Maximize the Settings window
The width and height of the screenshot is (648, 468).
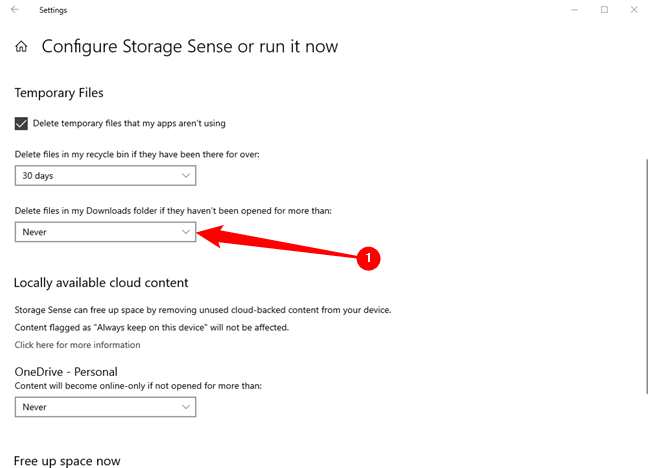point(604,9)
